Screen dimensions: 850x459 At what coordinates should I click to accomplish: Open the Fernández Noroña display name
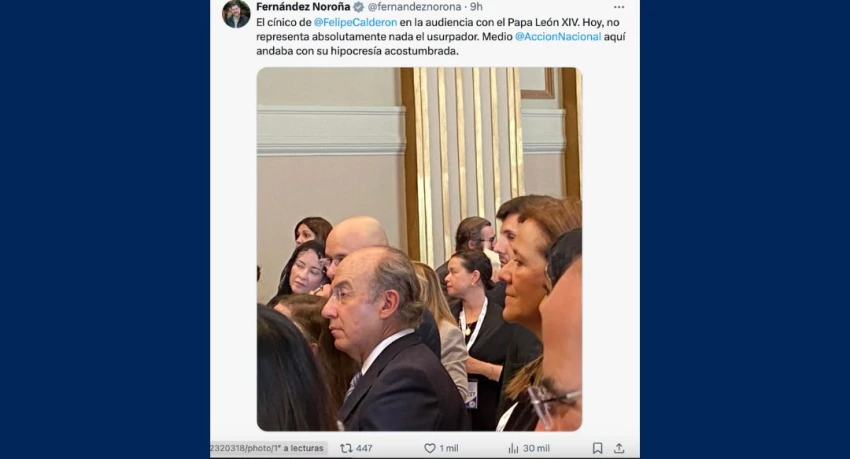tap(303, 7)
